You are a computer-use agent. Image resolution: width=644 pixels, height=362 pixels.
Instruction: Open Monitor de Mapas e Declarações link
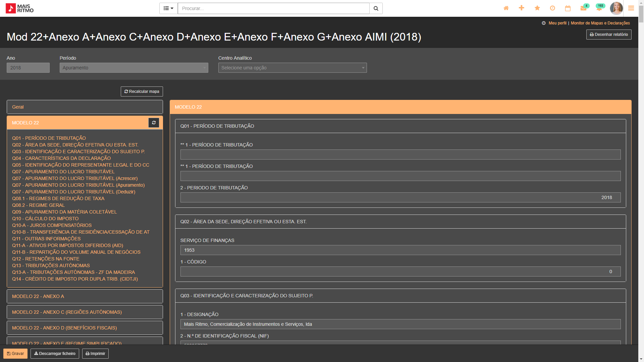coord(600,23)
